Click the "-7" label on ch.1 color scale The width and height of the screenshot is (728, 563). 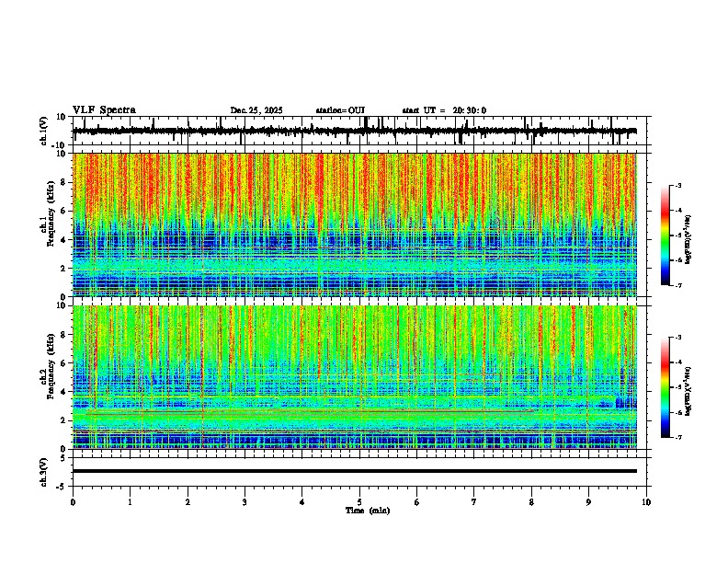click(678, 285)
